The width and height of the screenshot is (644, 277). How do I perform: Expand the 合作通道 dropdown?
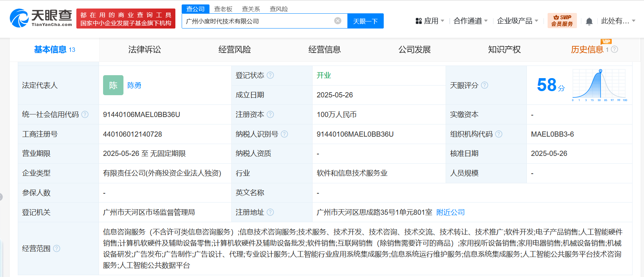coord(470,21)
